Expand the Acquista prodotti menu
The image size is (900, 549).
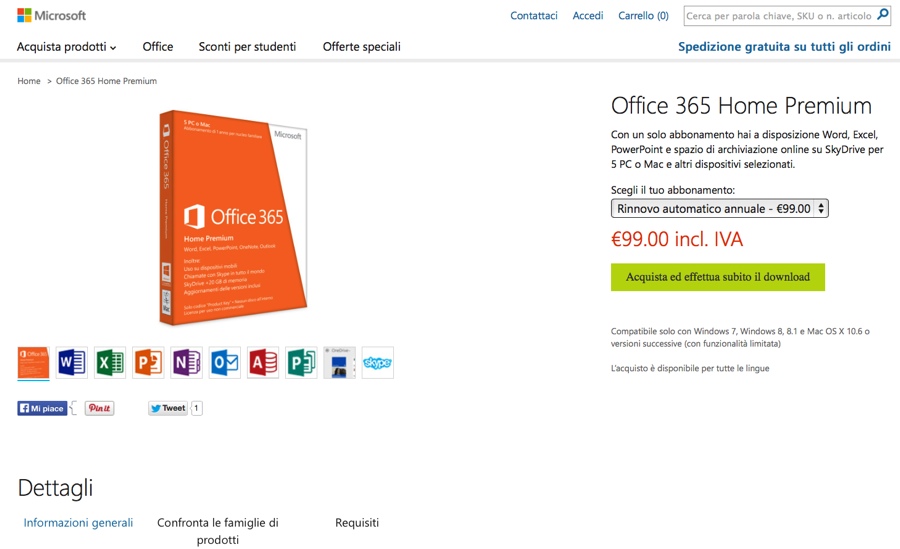(x=67, y=47)
